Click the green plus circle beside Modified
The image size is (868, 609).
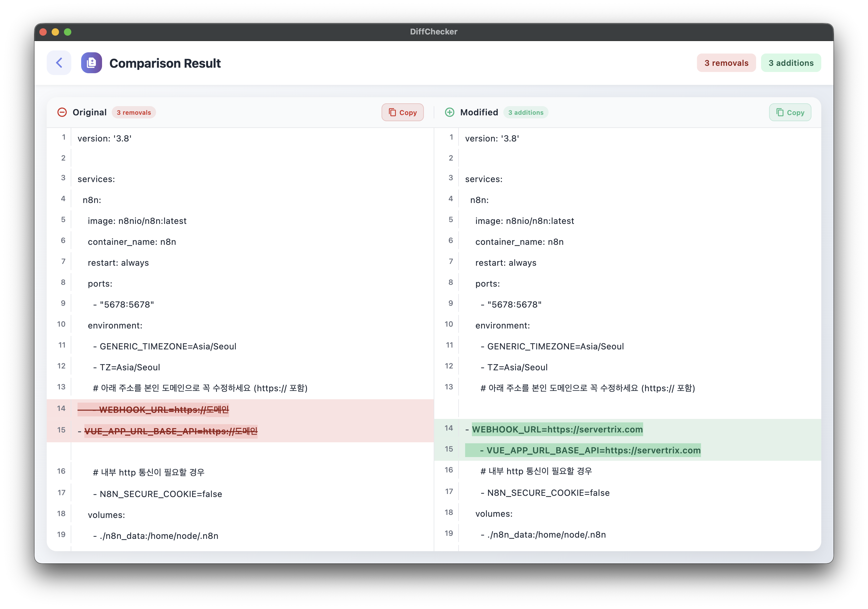pyautogui.click(x=449, y=112)
